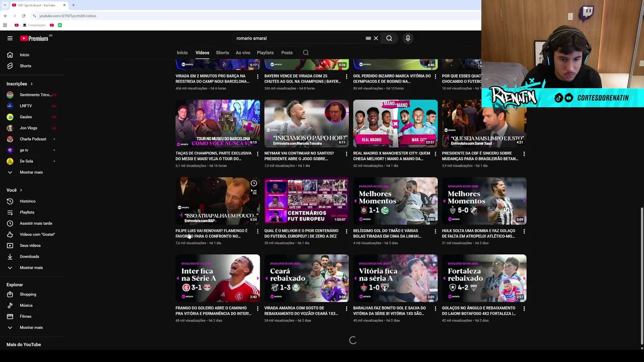Screen dimensions: 644x362
Task: Open options menu for Inter fica video
Action: point(258,309)
